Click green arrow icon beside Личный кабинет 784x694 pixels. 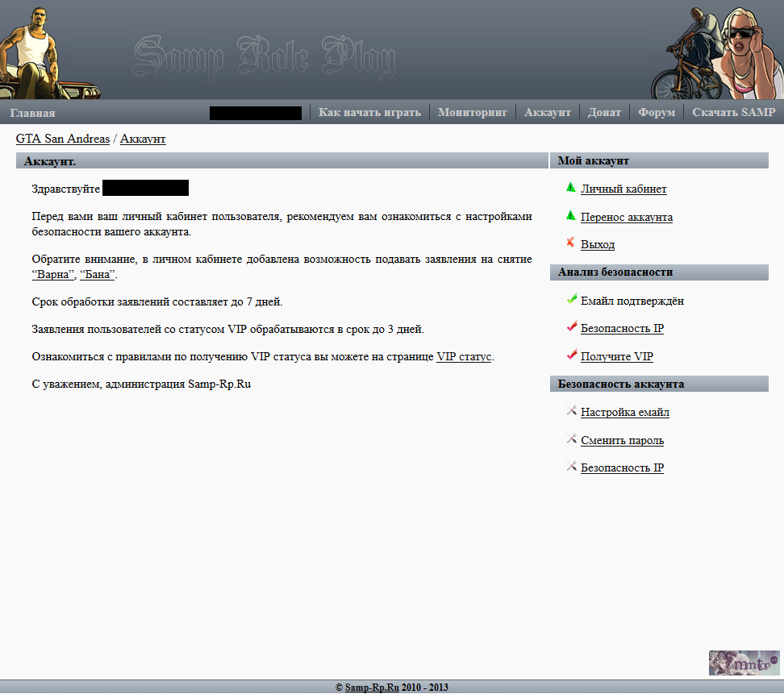tap(571, 188)
